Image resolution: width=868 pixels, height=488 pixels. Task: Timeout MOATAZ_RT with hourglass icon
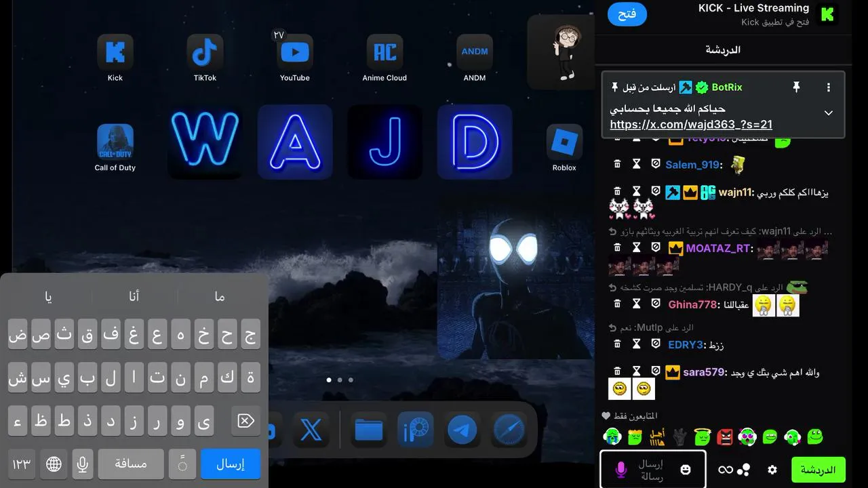(636, 248)
